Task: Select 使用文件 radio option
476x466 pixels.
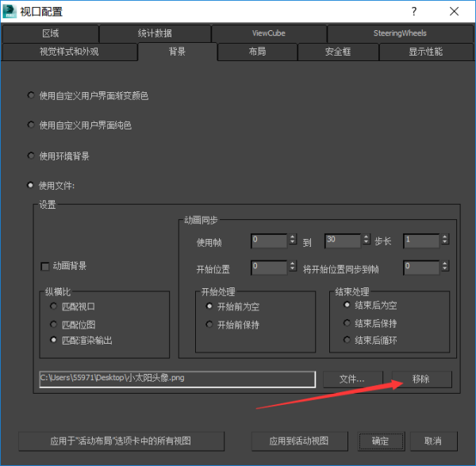Action: coord(30,185)
